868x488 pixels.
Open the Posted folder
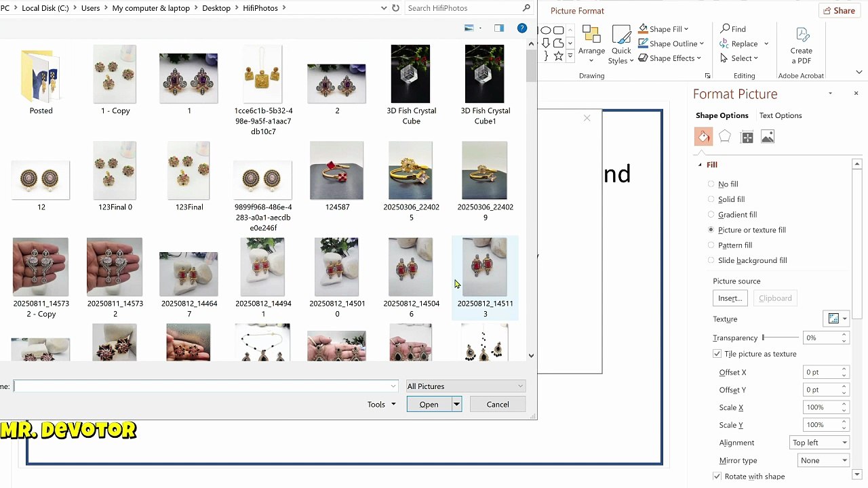[41, 81]
